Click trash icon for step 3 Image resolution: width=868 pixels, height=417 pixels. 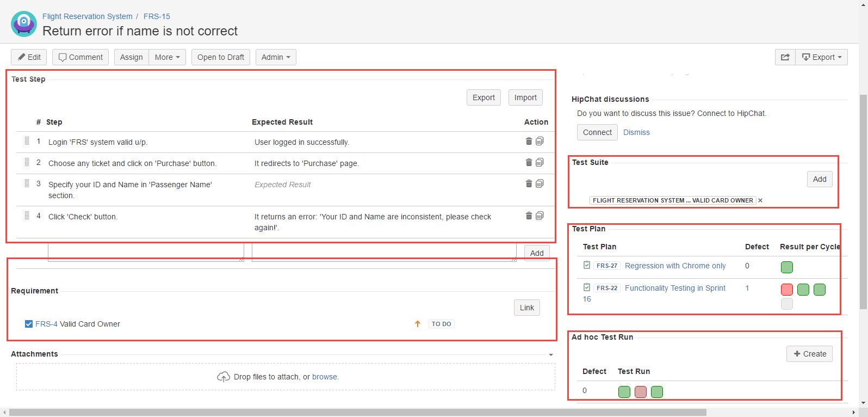(x=529, y=183)
